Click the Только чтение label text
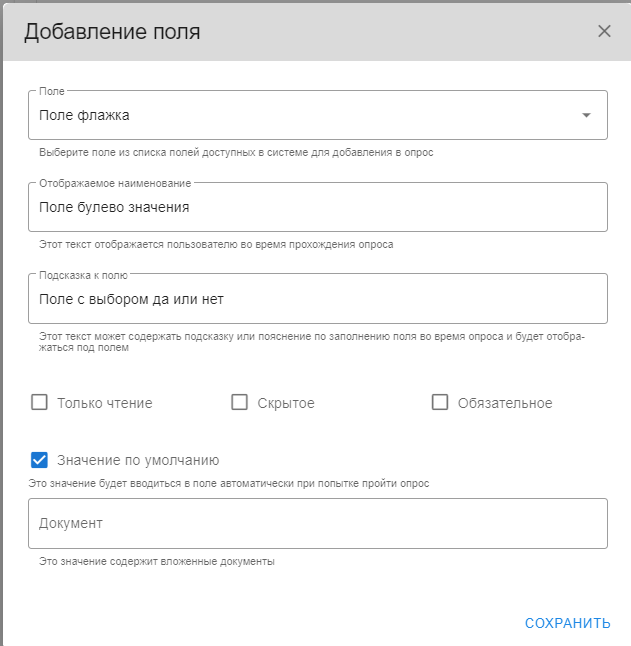Viewport: 631px width, 646px height. click(105, 403)
